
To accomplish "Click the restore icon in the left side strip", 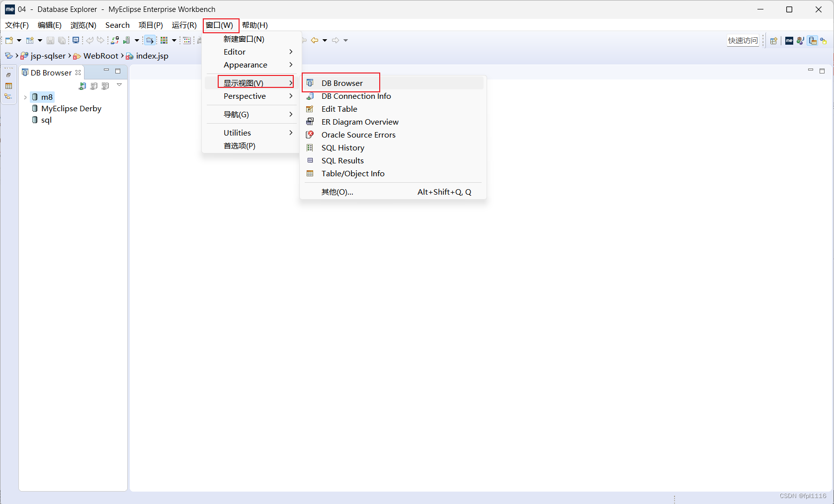I will point(8,75).
